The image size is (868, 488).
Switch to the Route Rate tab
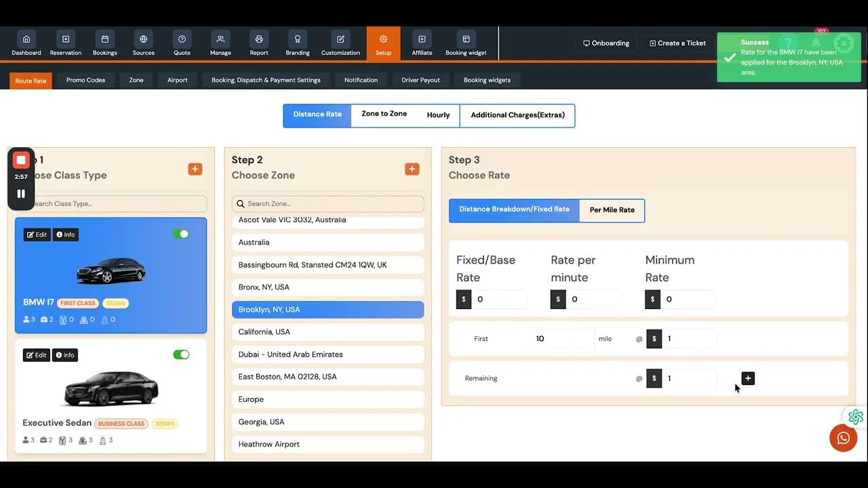tap(31, 81)
